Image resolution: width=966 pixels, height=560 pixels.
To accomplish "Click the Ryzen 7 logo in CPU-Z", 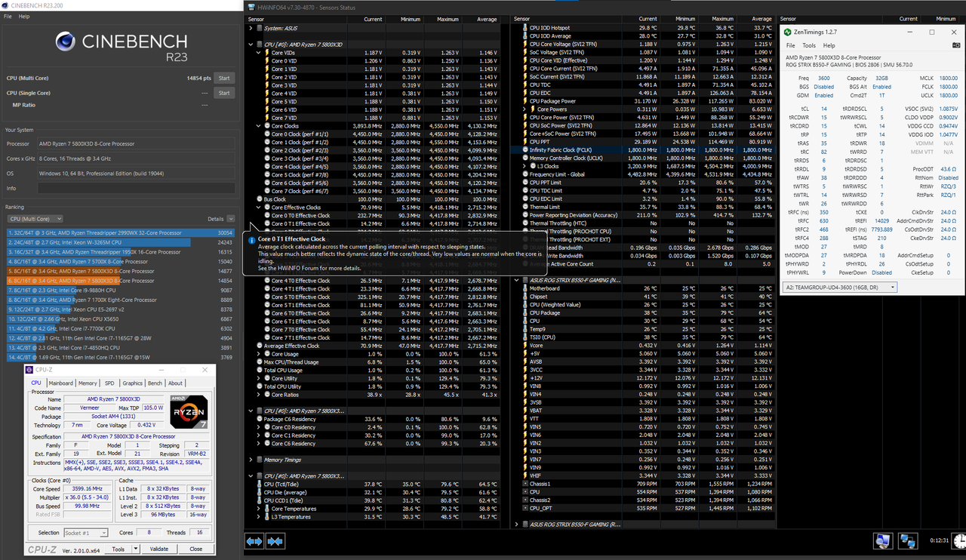I will click(x=189, y=412).
